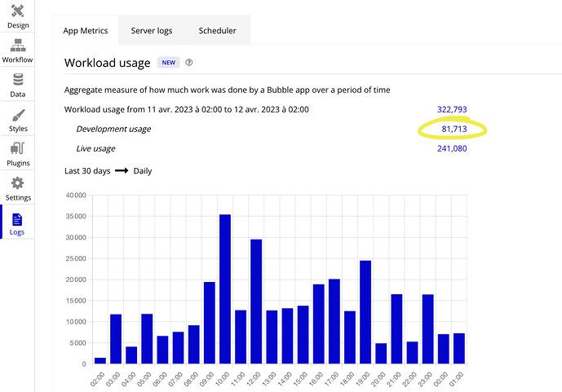
Task: Open the Scheduler tab
Action: click(218, 30)
